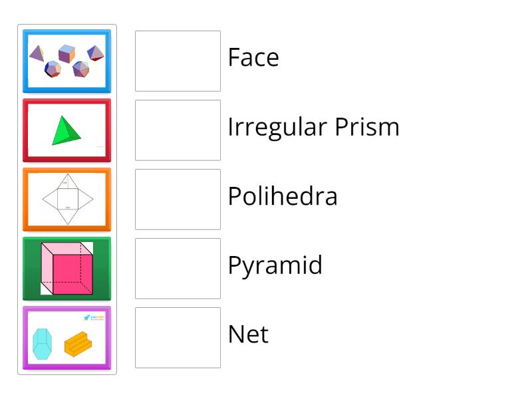Click the Polihedra label text
Viewport: 532px width, 399px height.
pyautogui.click(x=283, y=197)
